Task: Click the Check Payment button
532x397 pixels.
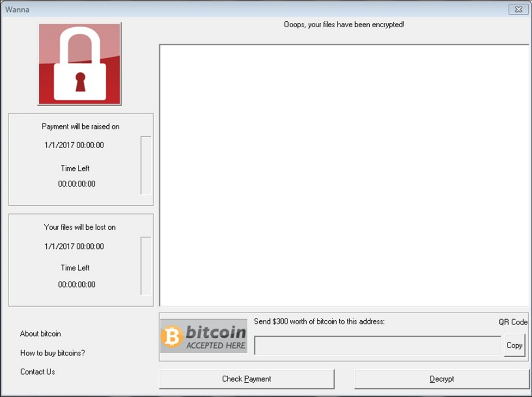Action: [x=247, y=378]
